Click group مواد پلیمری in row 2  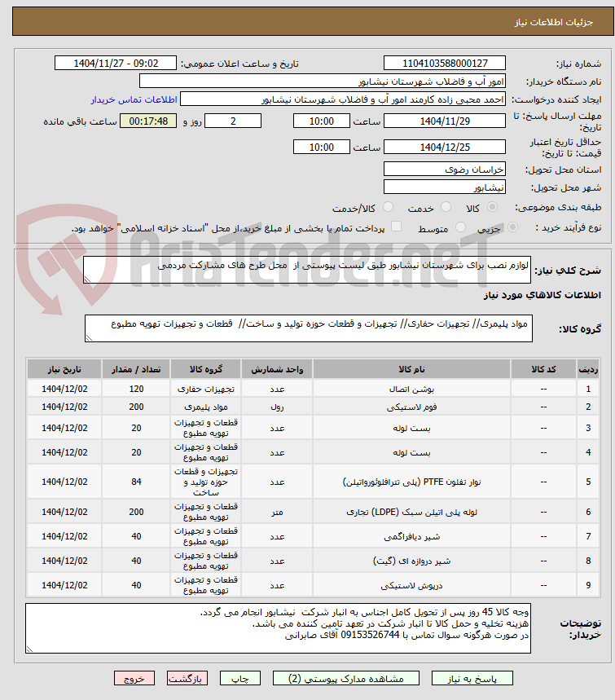[x=206, y=407]
